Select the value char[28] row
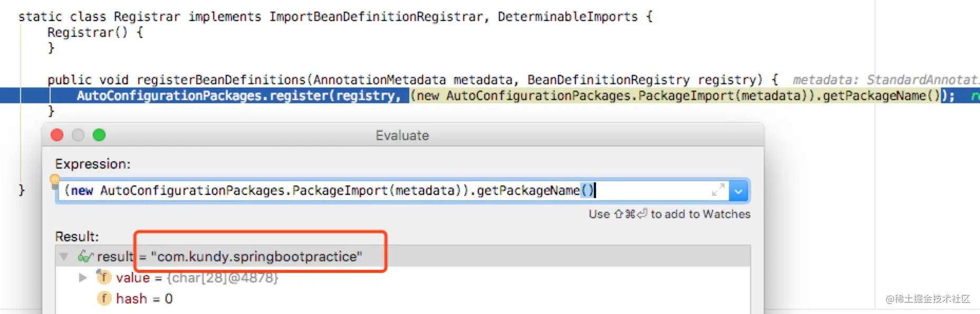The image size is (980, 314). [403, 278]
